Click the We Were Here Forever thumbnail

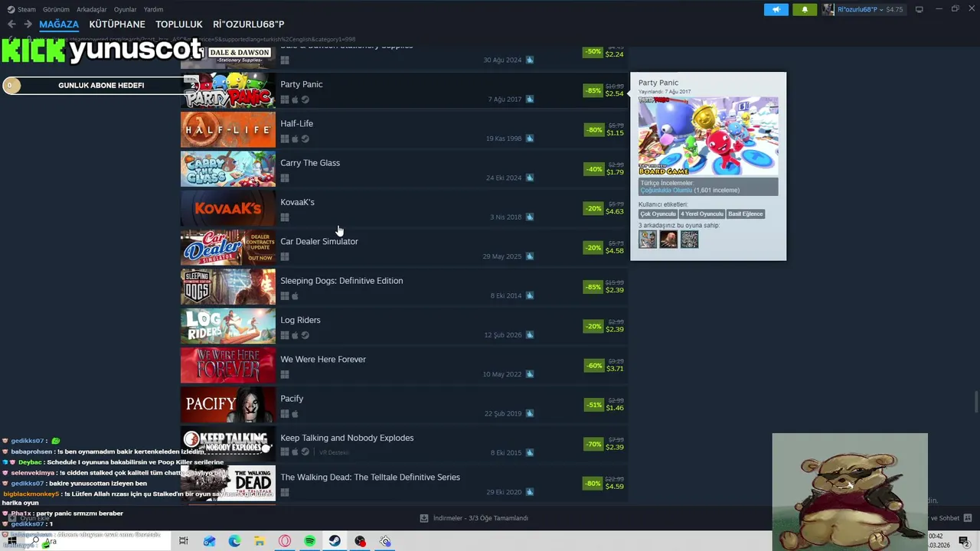[228, 365]
